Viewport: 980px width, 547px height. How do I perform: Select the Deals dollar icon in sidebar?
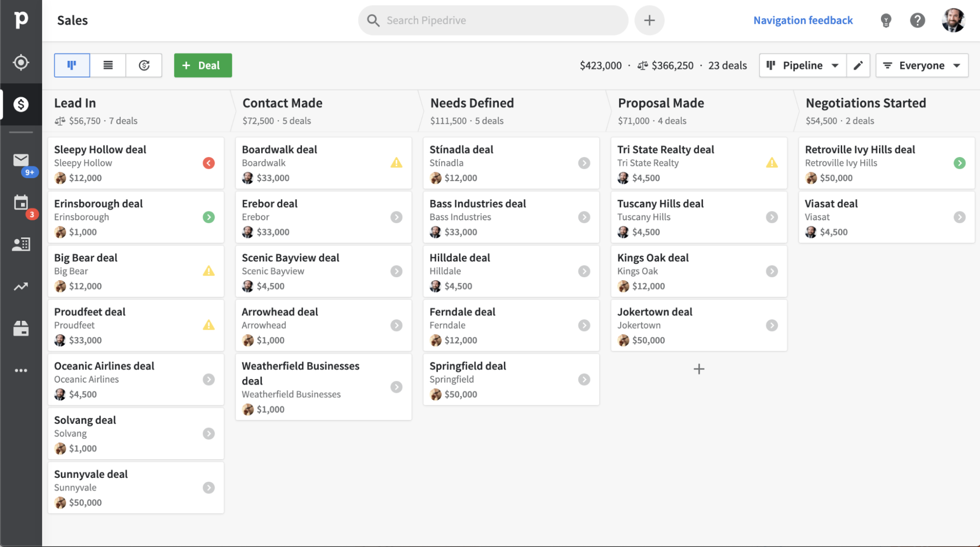coord(21,104)
